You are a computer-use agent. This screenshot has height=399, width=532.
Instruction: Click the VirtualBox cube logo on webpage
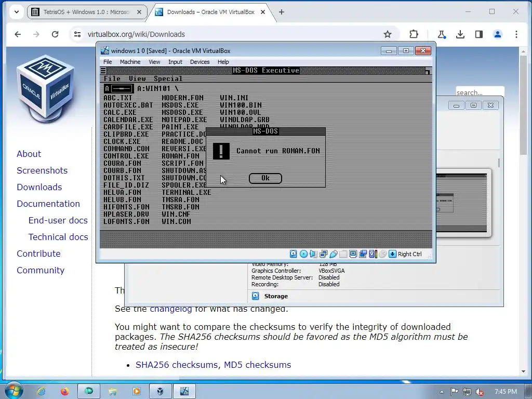point(46,89)
